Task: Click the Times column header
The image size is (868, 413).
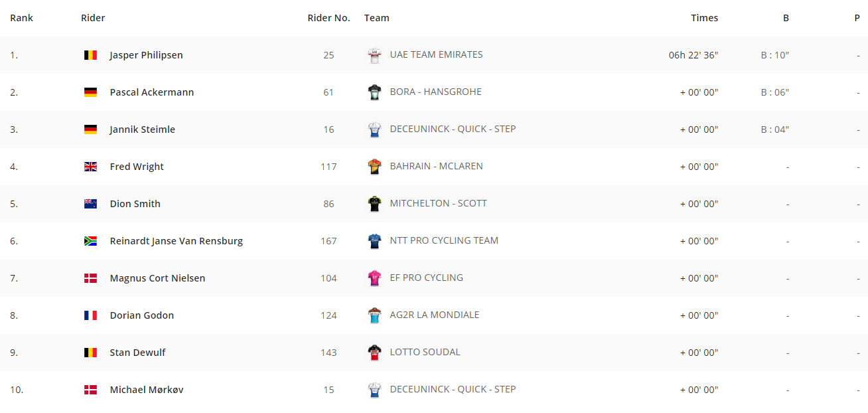Action: [704, 18]
